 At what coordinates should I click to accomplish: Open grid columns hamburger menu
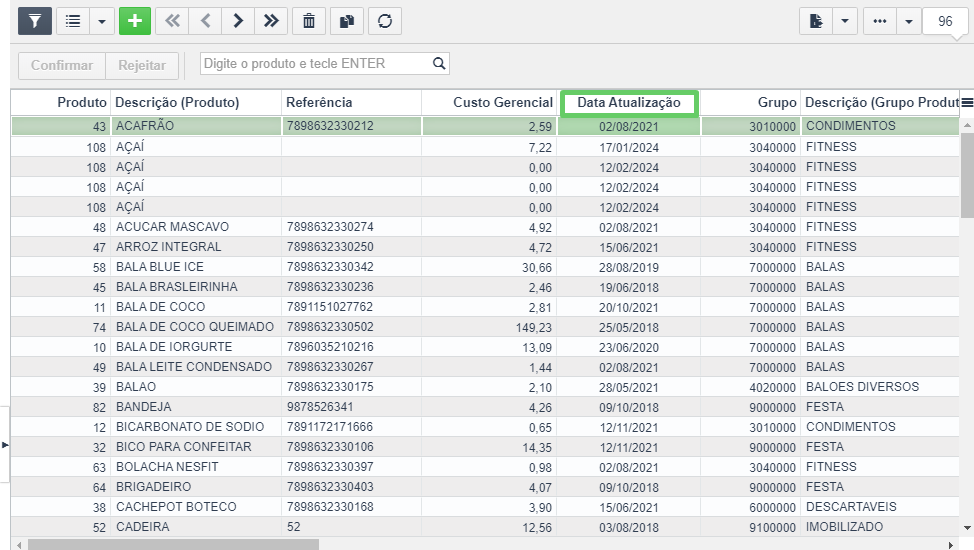[967, 103]
